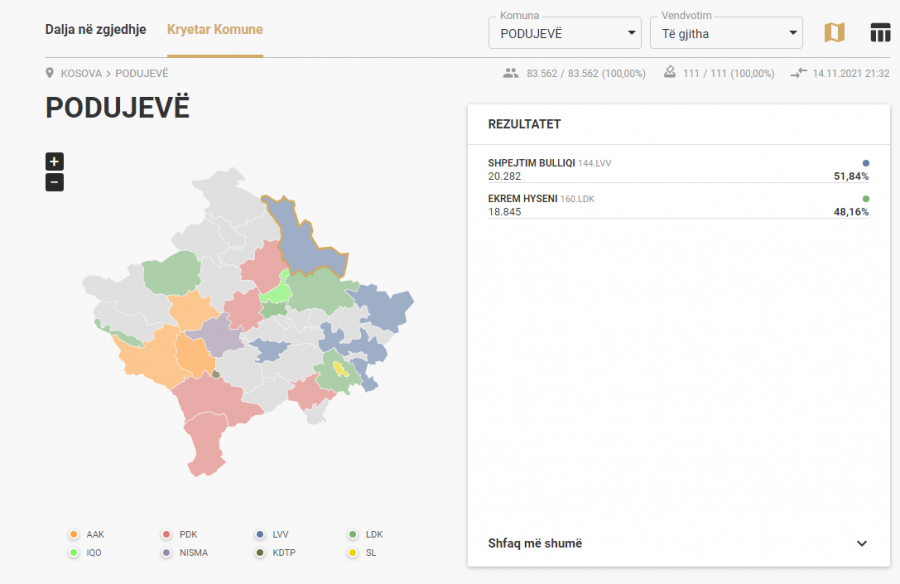Viewport: 900px width, 584px height.
Task: Click the NISMA legend color dot
Action: (166, 552)
